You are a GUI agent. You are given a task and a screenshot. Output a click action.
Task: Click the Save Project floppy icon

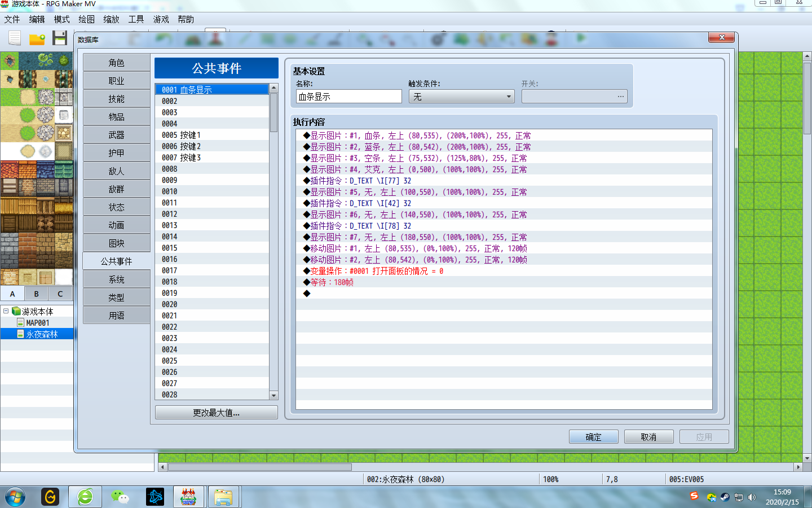pyautogui.click(x=60, y=38)
